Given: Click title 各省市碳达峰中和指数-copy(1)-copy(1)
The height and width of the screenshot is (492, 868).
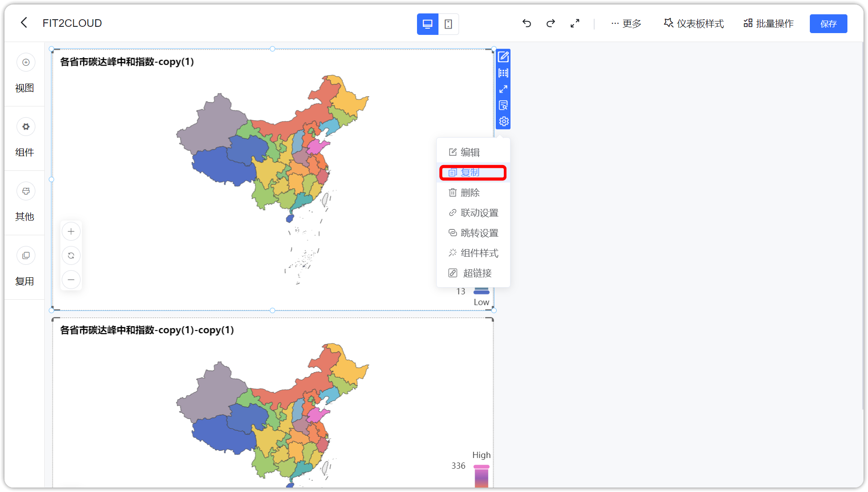Looking at the screenshot, I should 147,330.
